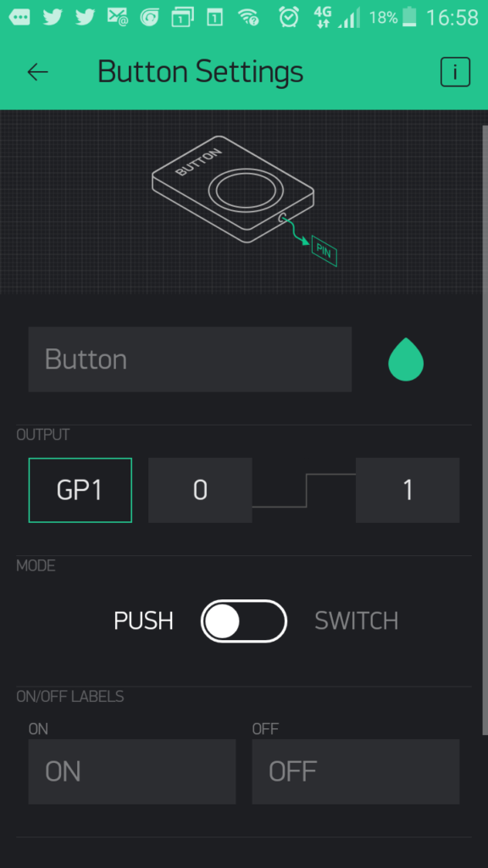
Task: Rename widget in the Button name field
Action: (190, 359)
